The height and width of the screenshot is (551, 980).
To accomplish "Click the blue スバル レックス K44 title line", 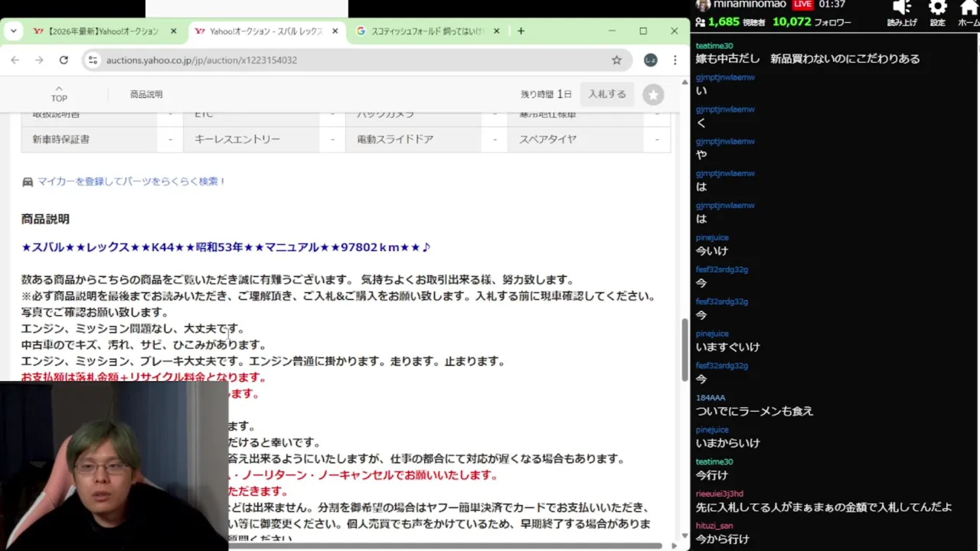I will (226, 247).
